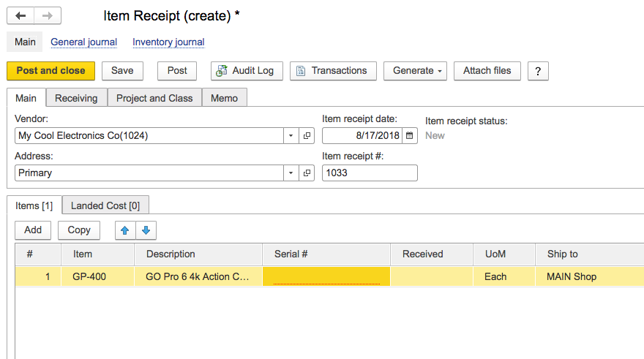Viewport: 644px width, 359px height.
Task: Click the Attach files button
Action: click(487, 71)
